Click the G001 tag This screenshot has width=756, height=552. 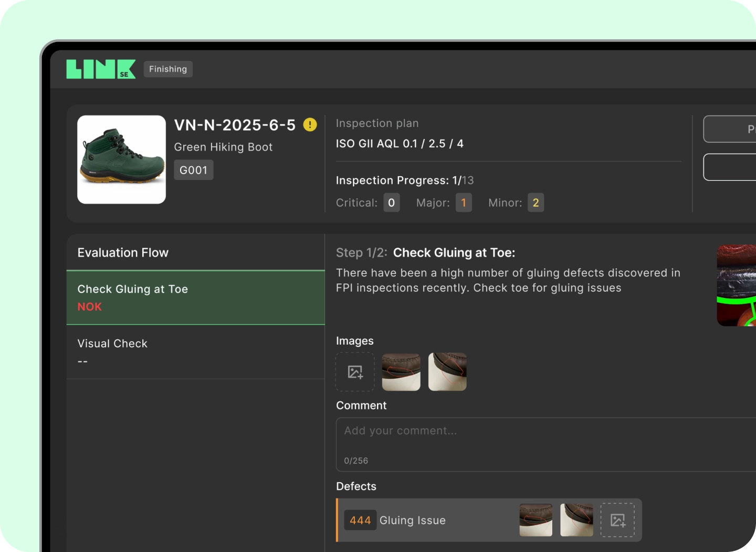coord(193,170)
